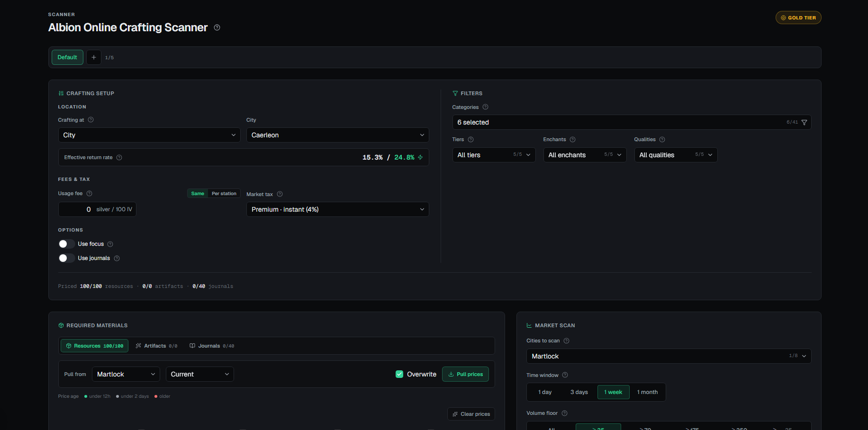Screen dimensions: 868x430
Task: Click the Crafting Setup sliders icon
Action: pos(61,94)
